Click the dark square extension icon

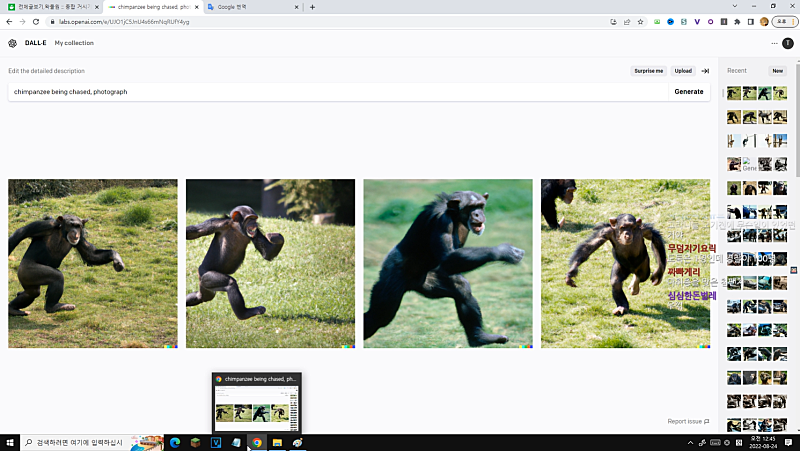(x=723, y=22)
